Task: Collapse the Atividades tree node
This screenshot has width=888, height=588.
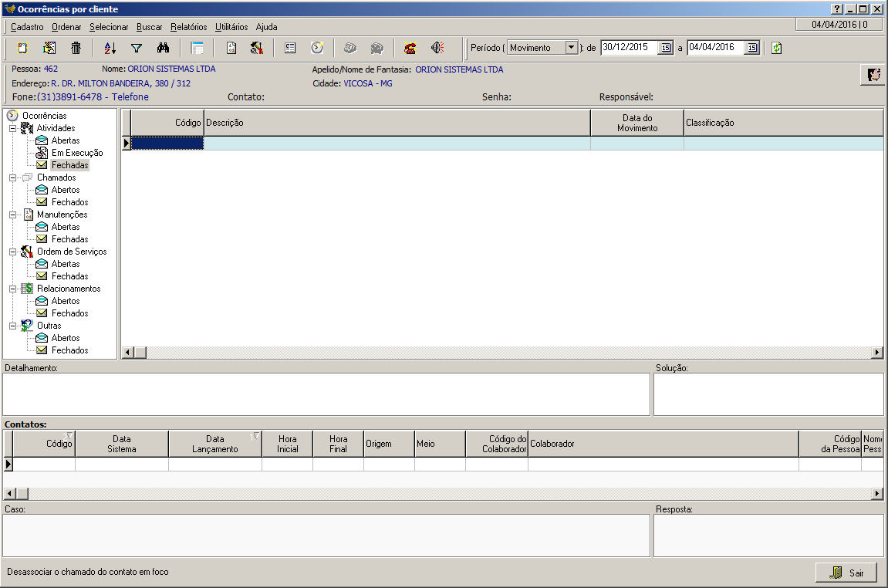Action: click(12, 128)
